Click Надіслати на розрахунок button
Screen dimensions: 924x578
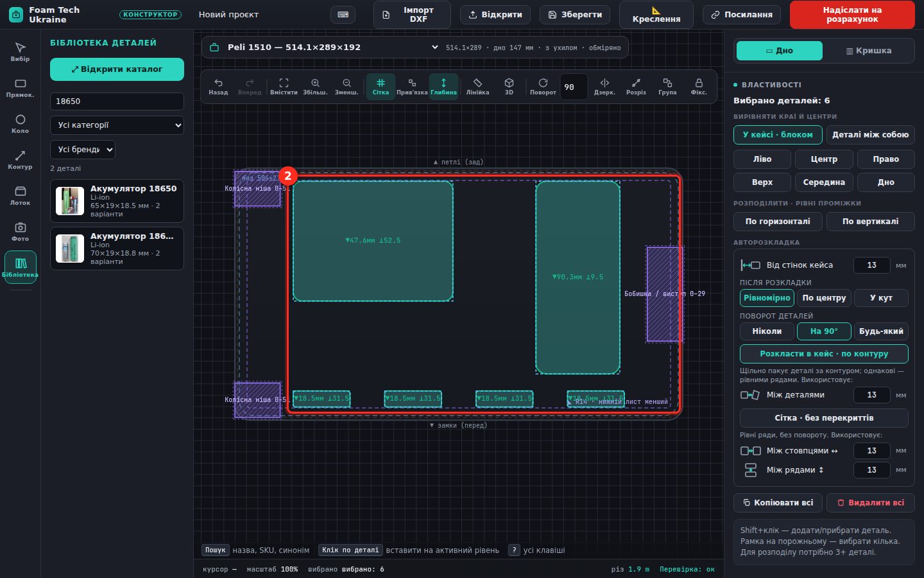pos(852,15)
